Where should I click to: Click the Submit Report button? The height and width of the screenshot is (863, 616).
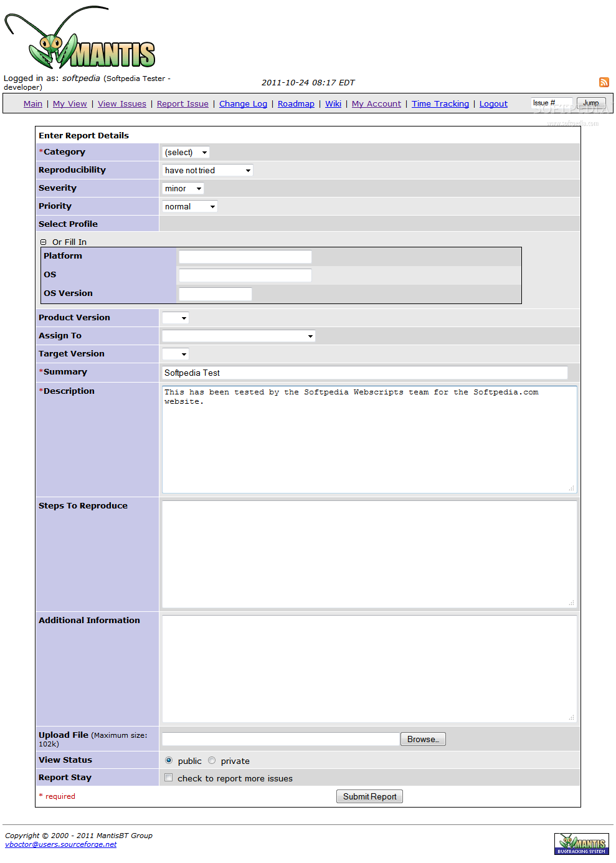pos(369,796)
